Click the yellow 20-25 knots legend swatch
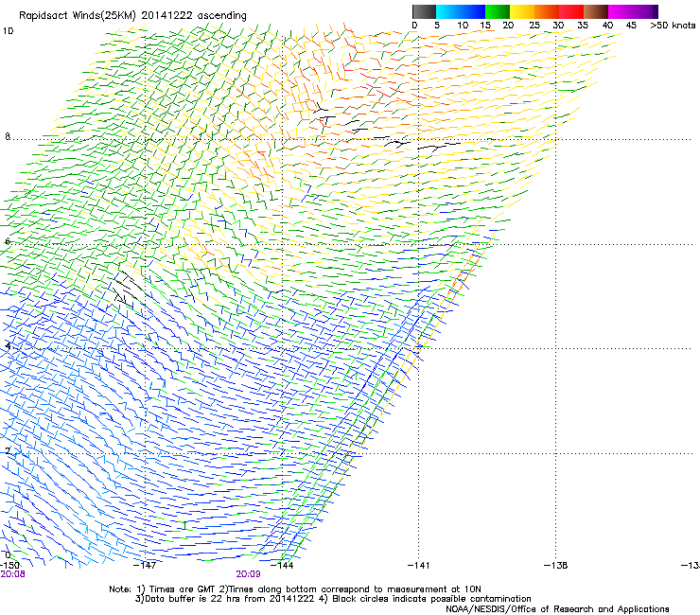The height and width of the screenshot is (615, 700). (x=522, y=11)
